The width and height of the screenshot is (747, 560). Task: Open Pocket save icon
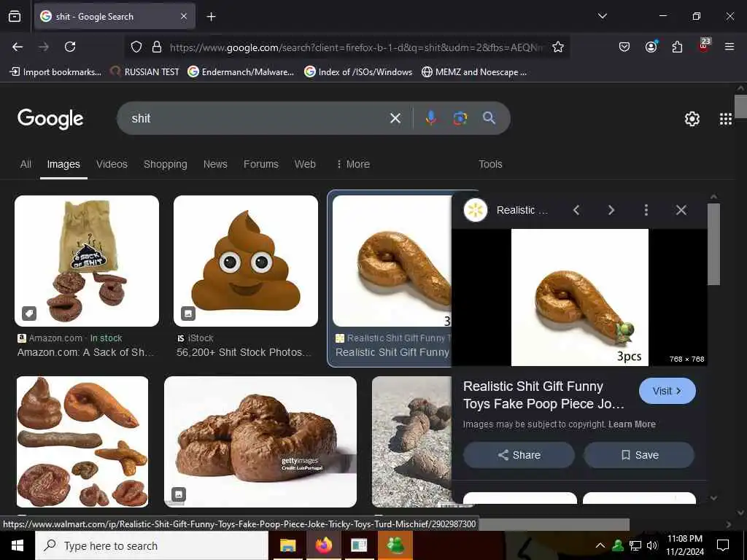point(624,47)
